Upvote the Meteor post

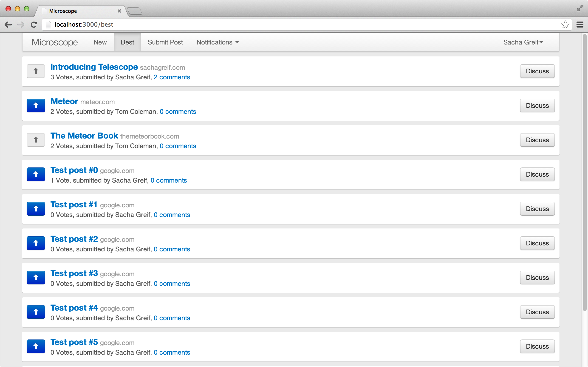click(x=36, y=105)
